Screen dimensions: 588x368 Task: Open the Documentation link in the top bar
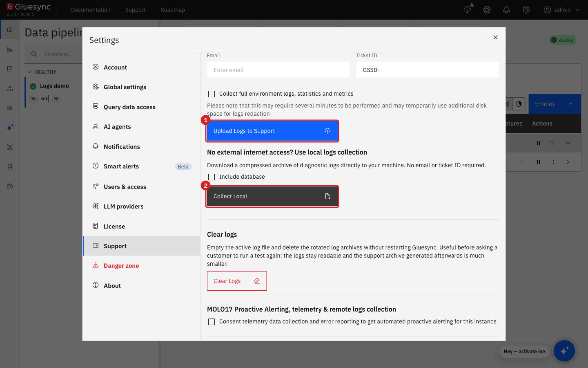(x=91, y=10)
